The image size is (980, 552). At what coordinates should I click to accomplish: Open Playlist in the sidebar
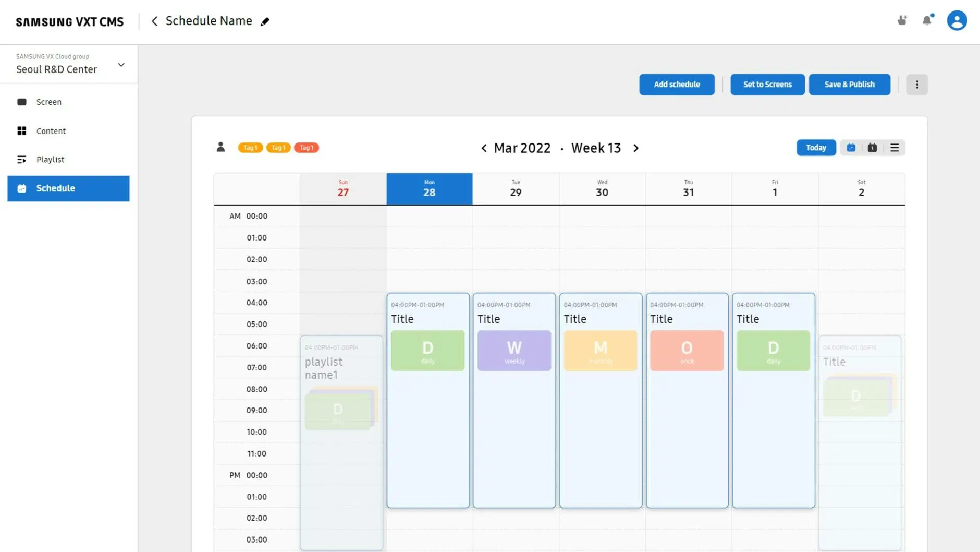pos(50,160)
